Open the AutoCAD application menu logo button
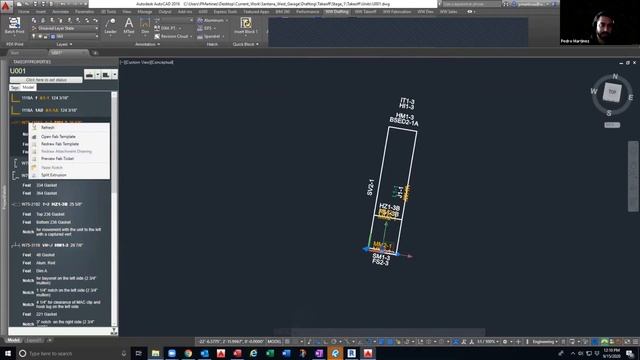The width and height of the screenshot is (640, 360). (x=6, y=7)
